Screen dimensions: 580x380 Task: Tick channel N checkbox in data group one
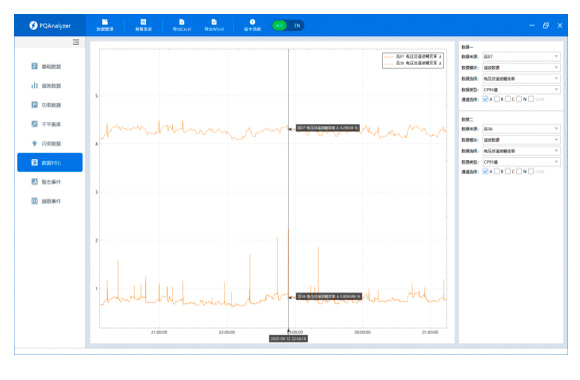point(519,99)
